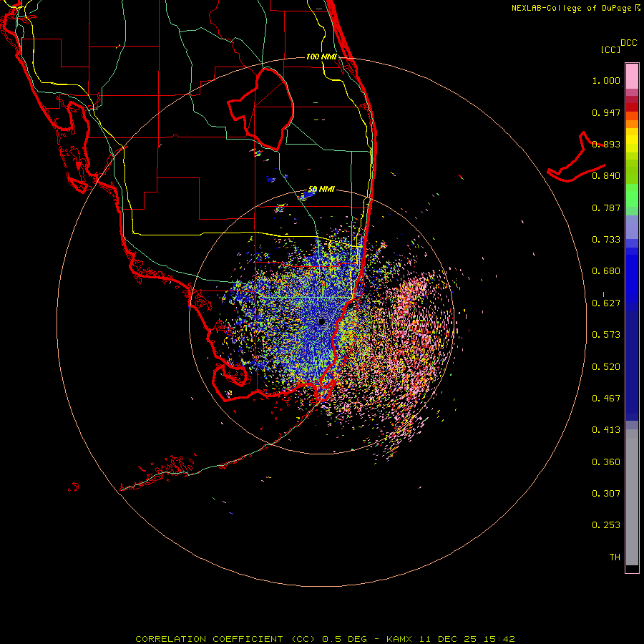
Task: Pick the pink color band near 1.000
Action: click(632, 77)
